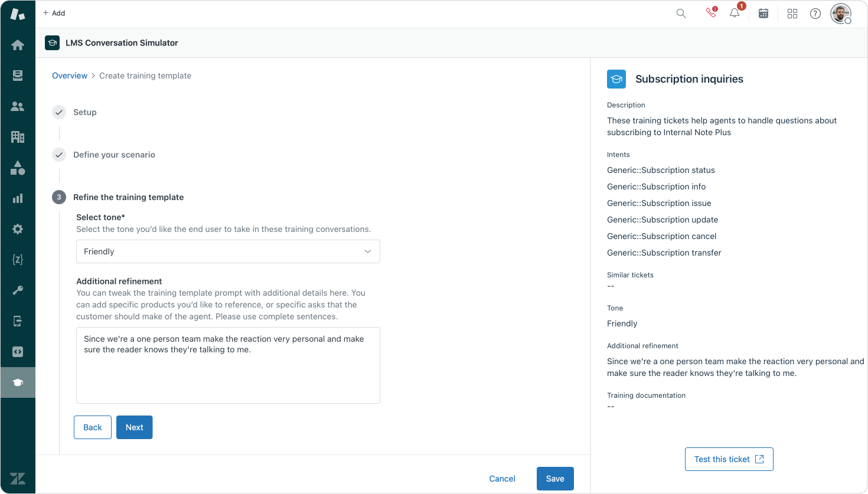Click the Generic::Subscription transfer intent

click(x=664, y=253)
